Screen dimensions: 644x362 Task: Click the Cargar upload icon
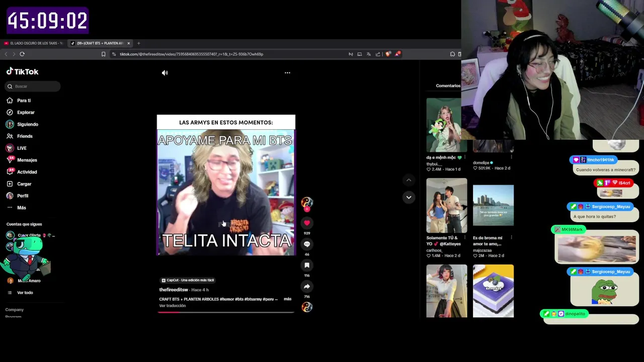tap(10, 184)
